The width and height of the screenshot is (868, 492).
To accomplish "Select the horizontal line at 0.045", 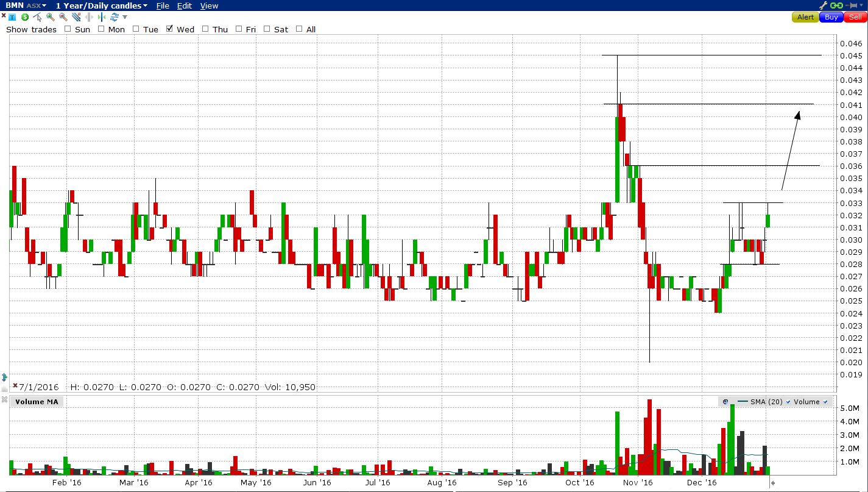I will (x=711, y=55).
